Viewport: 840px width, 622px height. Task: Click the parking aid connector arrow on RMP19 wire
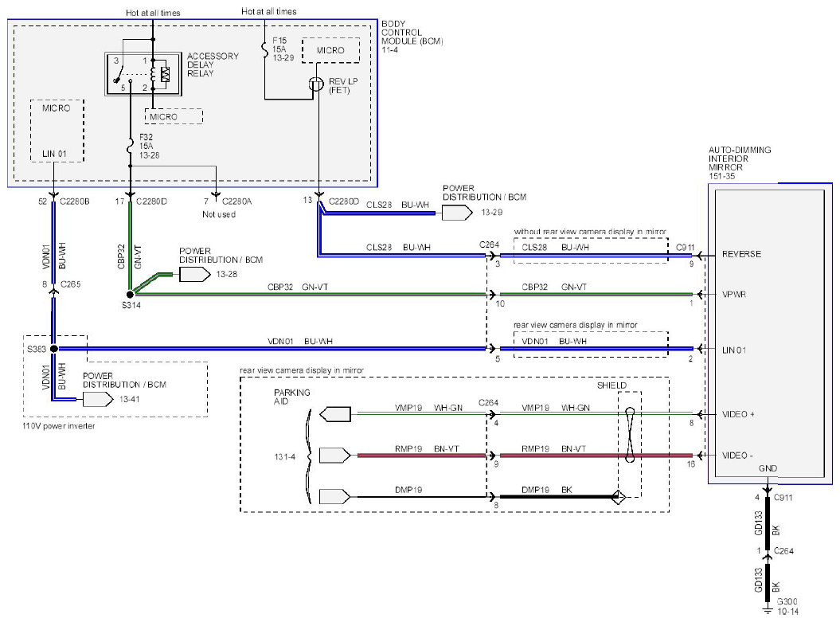coord(335,456)
